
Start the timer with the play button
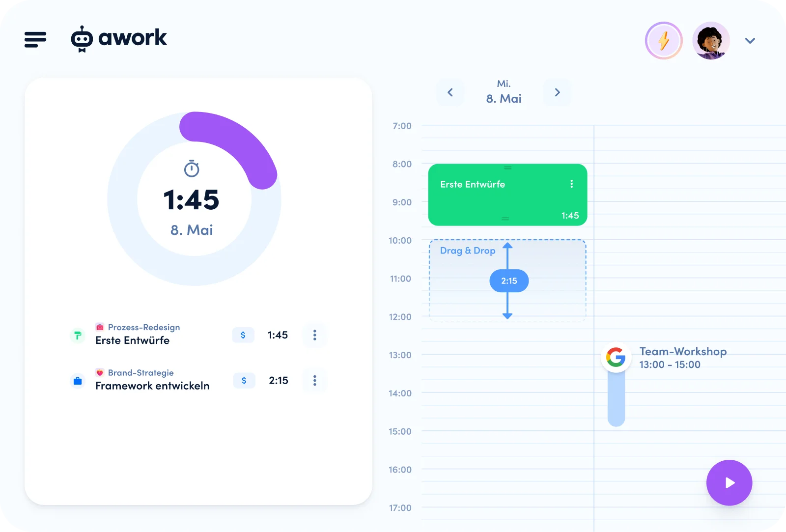click(x=730, y=483)
